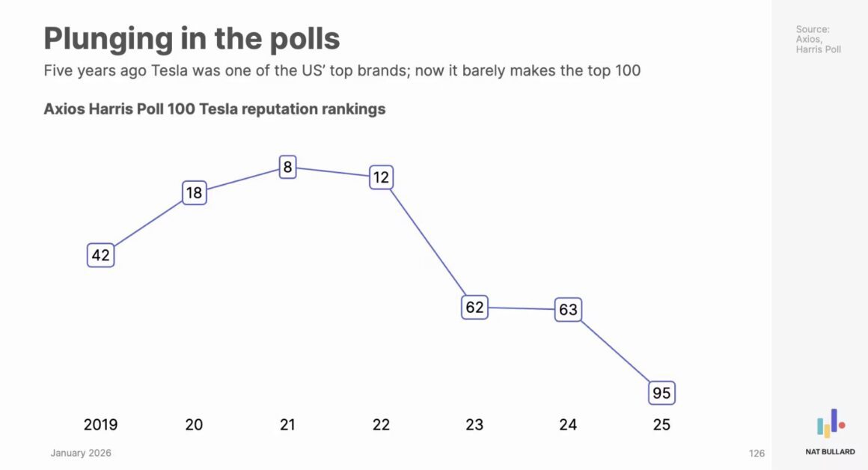The height and width of the screenshot is (470, 868).
Task: Select the data point labeled 18
Action: point(194,193)
